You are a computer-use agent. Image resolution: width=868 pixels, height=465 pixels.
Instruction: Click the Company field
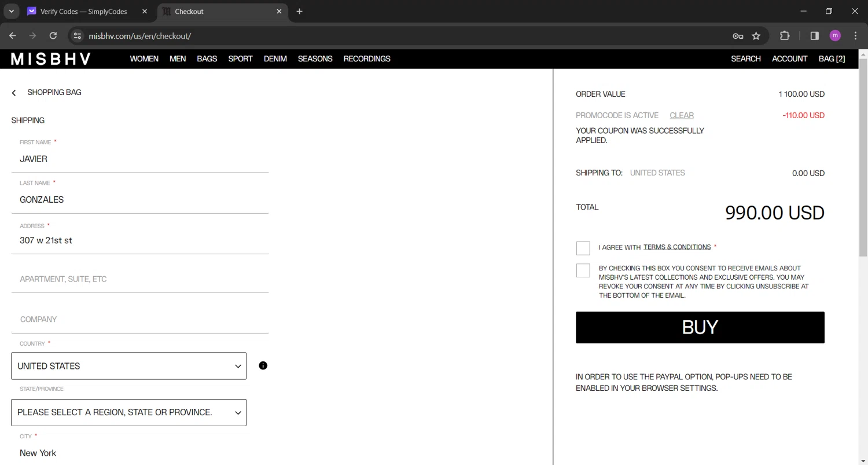click(140, 320)
